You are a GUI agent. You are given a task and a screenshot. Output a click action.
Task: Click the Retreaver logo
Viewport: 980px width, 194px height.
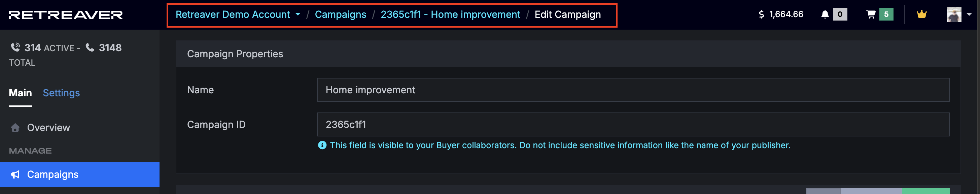tap(65, 15)
